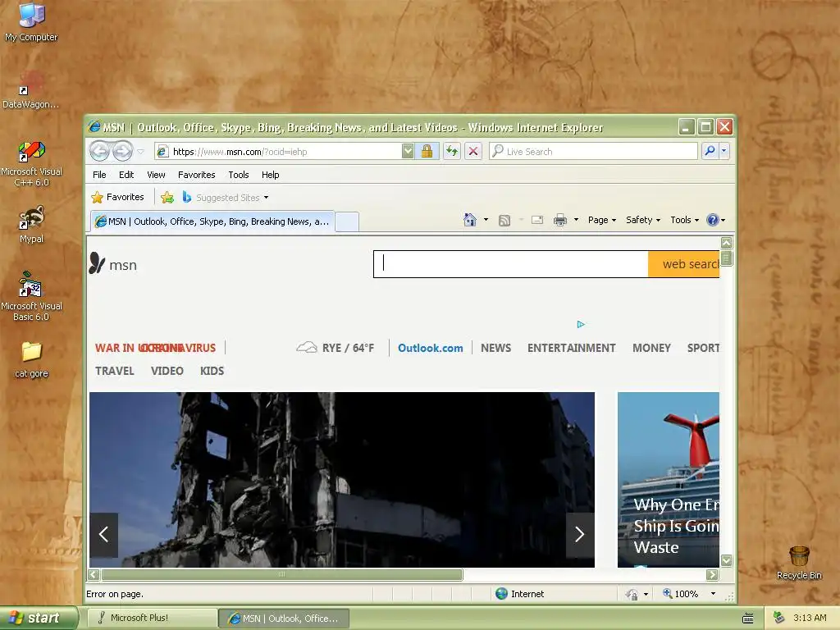840x630 pixels.
Task: Show next slide in news carousel
Action: pos(580,534)
